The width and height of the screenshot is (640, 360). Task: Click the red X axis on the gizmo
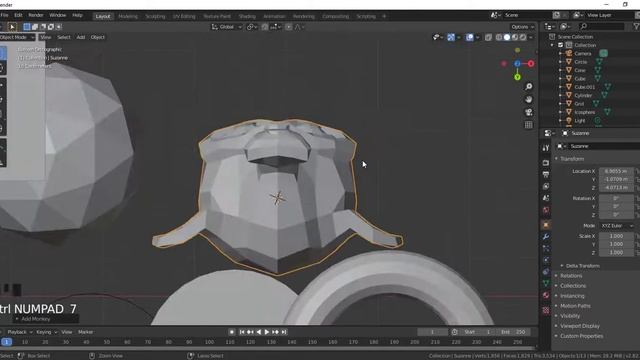tap(531, 64)
